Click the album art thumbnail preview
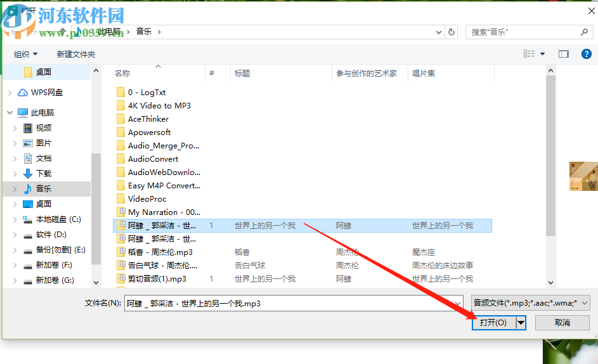 pos(583,176)
